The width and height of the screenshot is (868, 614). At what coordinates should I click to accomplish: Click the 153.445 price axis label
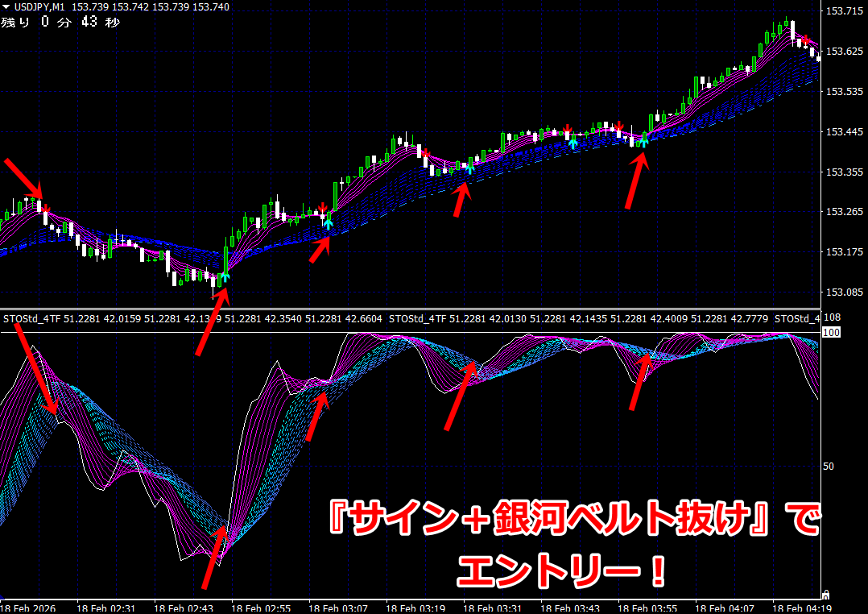coord(844,132)
